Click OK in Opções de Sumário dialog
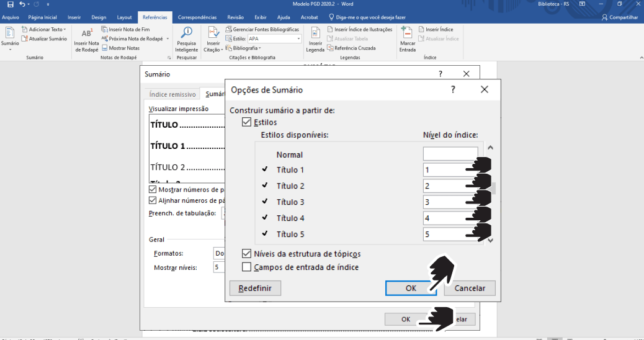The image size is (644, 340). tap(411, 289)
